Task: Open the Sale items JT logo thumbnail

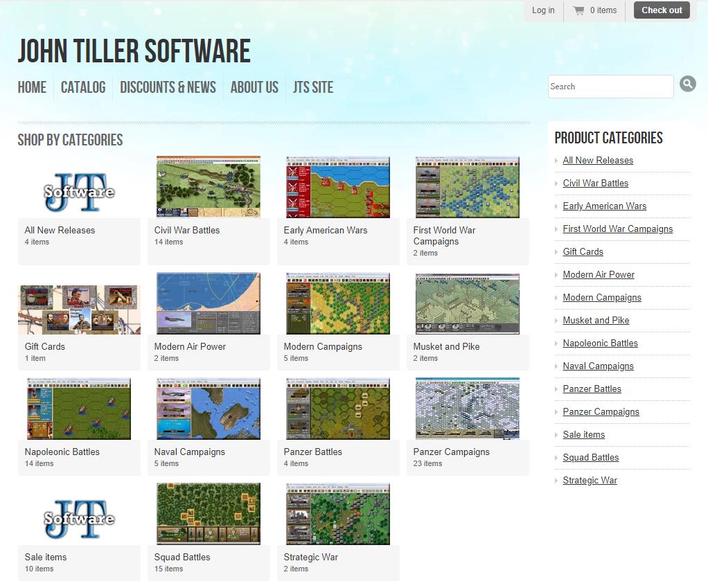Action: (x=79, y=519)
